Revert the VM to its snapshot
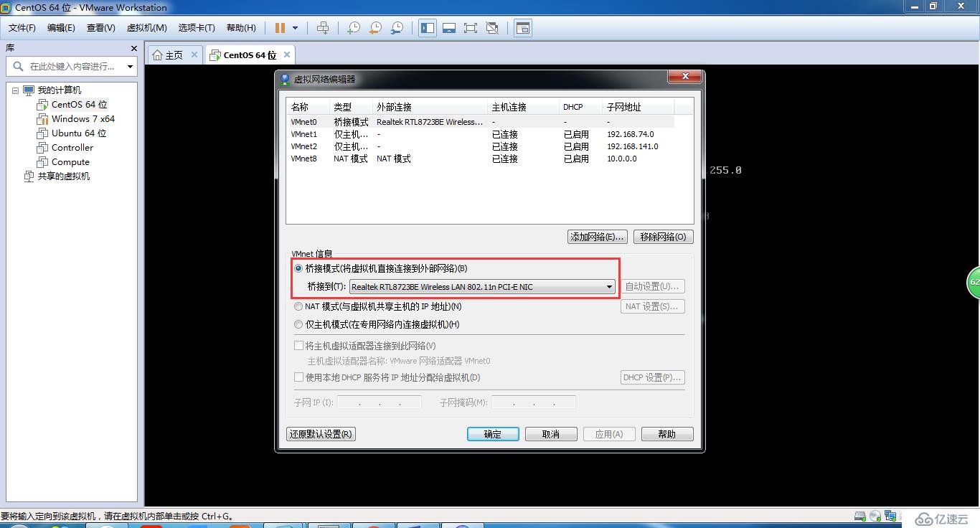Viewport: 980px width, 528px height. click(x=375, y=28)
